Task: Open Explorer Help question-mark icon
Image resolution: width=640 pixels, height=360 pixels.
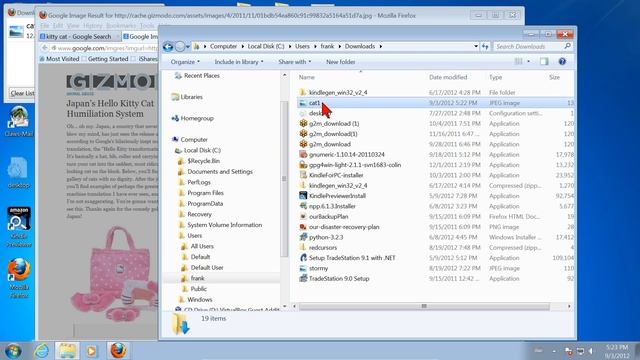Action: (562, 62)
